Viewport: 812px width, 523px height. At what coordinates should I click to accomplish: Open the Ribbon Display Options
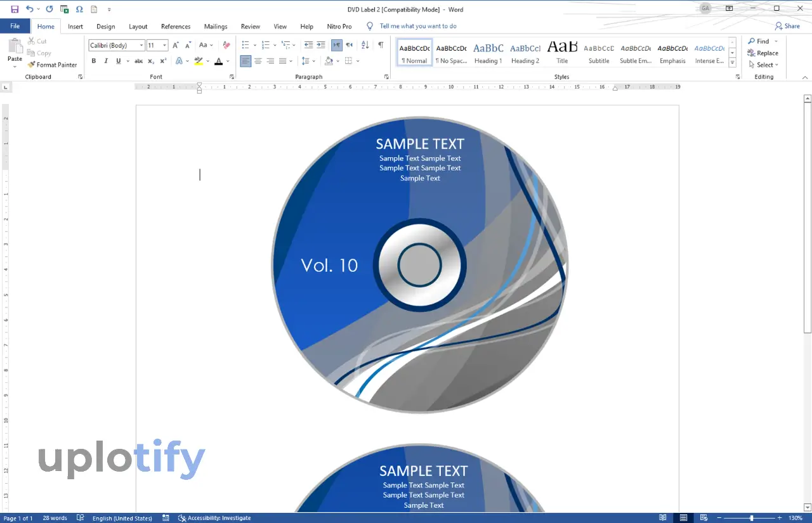[729, 9]
